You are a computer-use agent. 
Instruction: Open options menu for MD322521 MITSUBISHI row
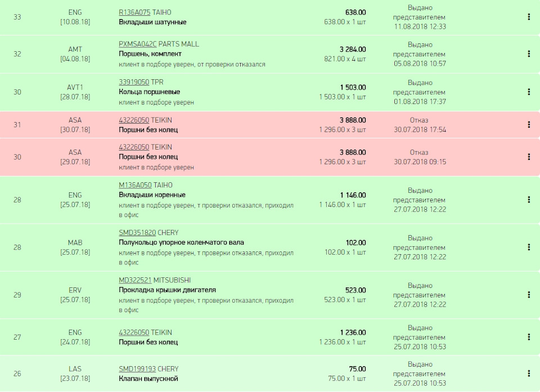(x=529, y=295)
